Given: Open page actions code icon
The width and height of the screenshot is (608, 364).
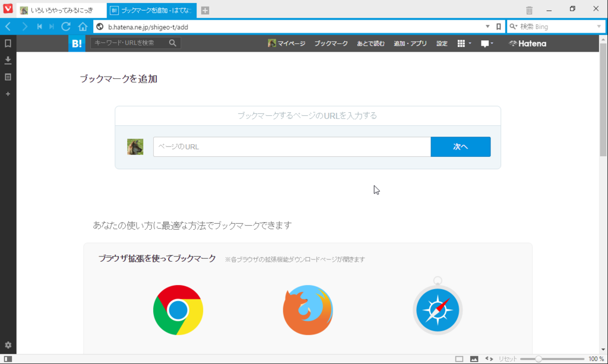Looking at the screenshot, I should point(489,359).
